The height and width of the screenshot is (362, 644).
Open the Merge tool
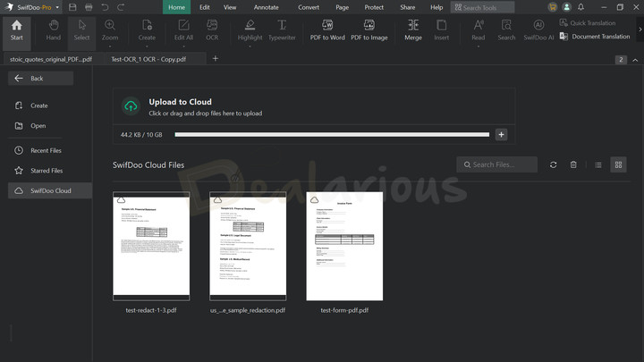coord(413,30)
